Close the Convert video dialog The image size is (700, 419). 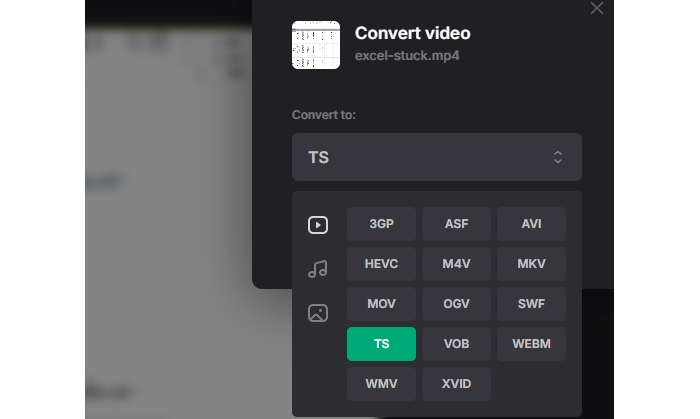tap(597, 9)
